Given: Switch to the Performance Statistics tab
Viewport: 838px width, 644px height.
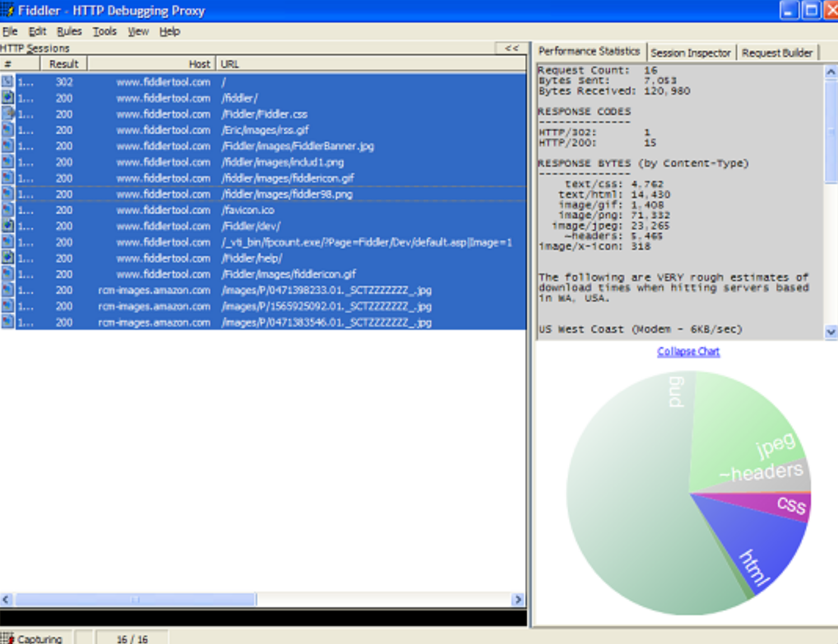Looking at the screenshot, I should coord(589,51).
